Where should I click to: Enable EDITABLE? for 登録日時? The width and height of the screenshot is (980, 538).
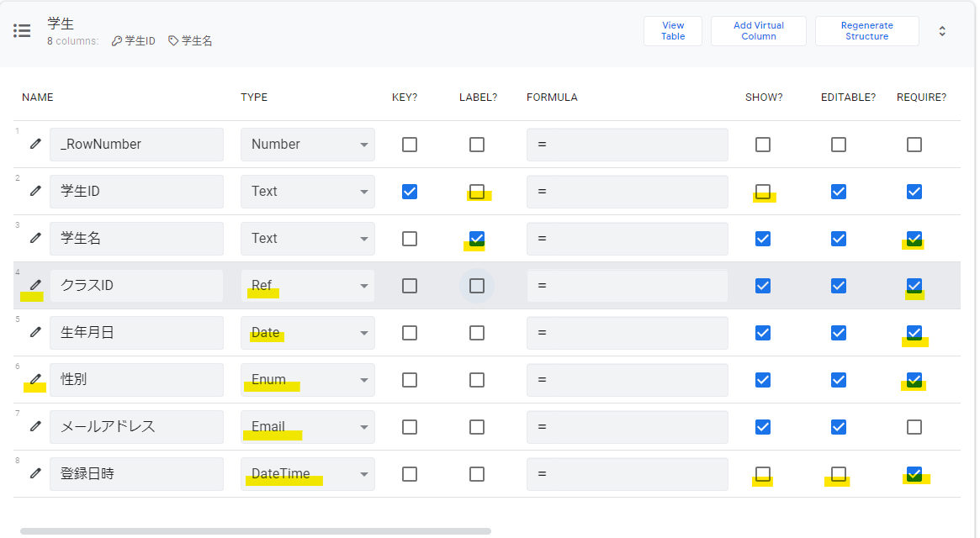pyautogui.click(x=838, y=474)
